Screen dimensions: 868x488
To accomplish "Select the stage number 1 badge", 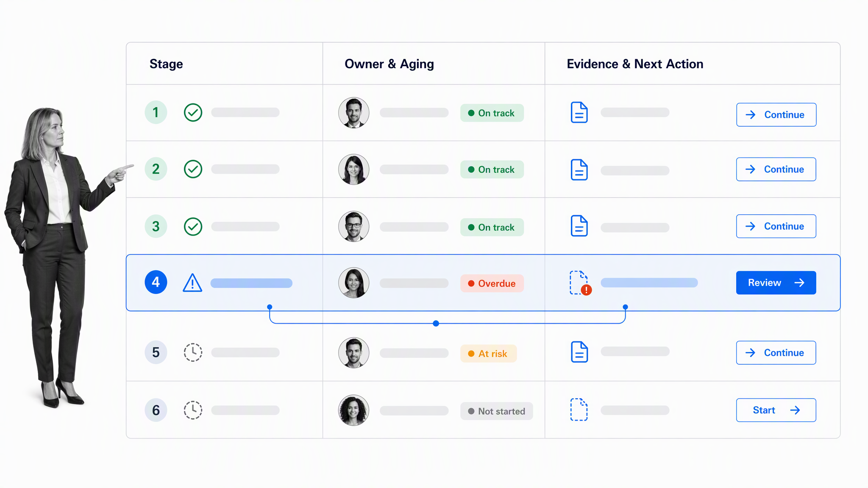I will 156,112.
